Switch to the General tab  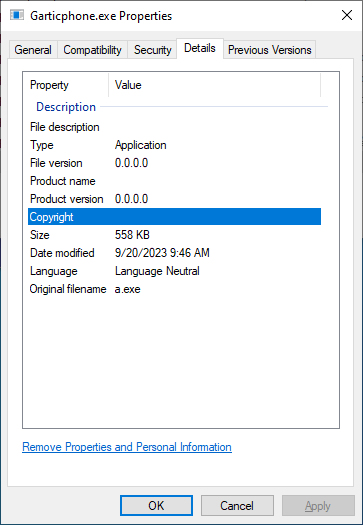coord(33,50)
